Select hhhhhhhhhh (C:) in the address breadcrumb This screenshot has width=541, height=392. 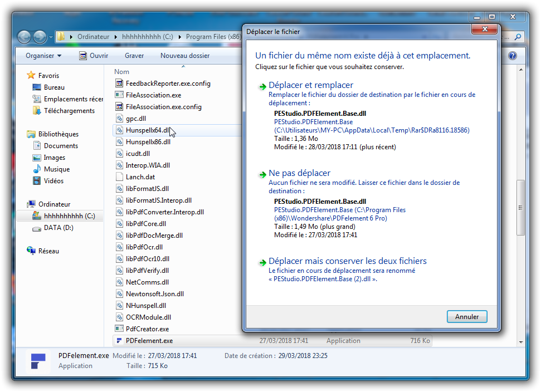tap(147, 37)
